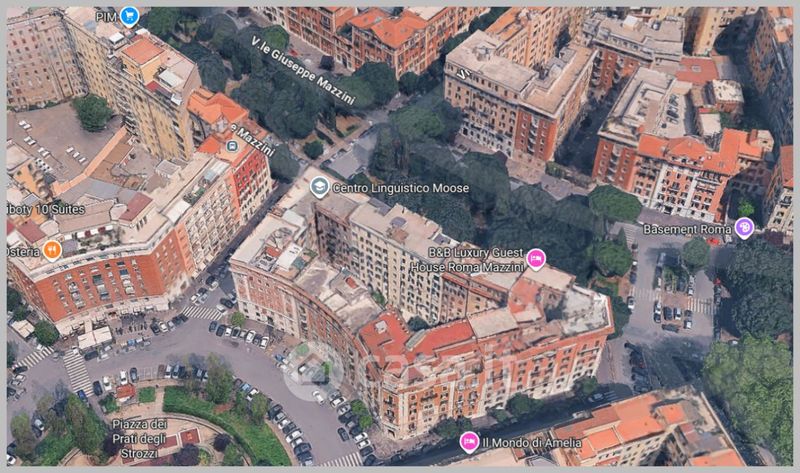Click the PIM shopping cart marker
Image resolution: width=800 pixels, height=473 pixels.
(x=130, y=16)
